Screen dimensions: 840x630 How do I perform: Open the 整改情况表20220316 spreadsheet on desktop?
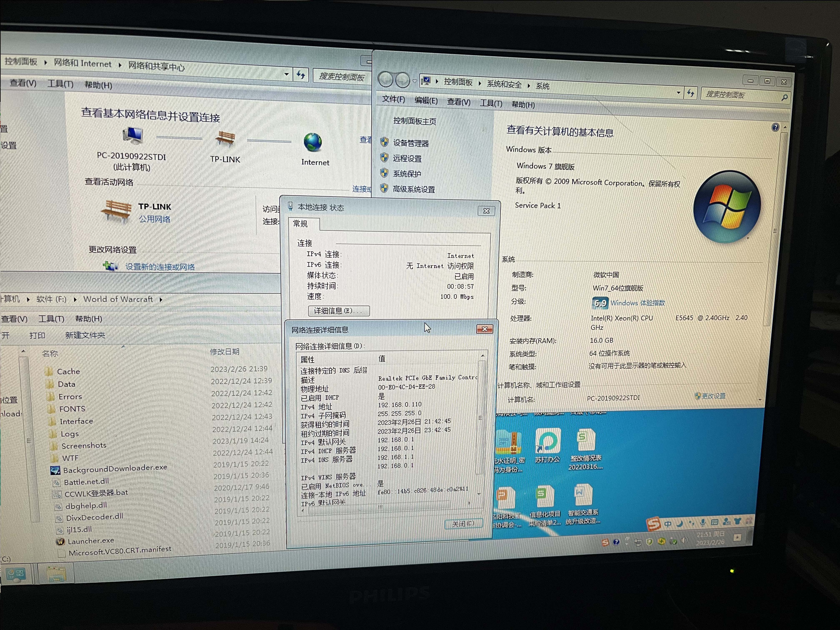coord(586,440)
